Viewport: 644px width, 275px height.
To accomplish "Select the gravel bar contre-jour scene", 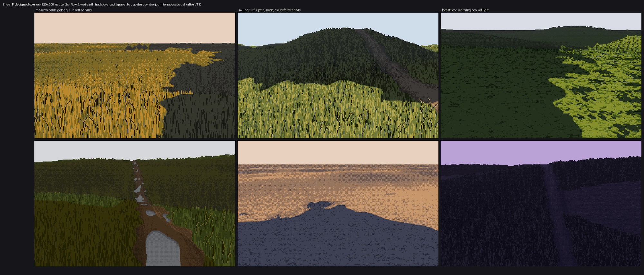I will (x=338, y=203).
